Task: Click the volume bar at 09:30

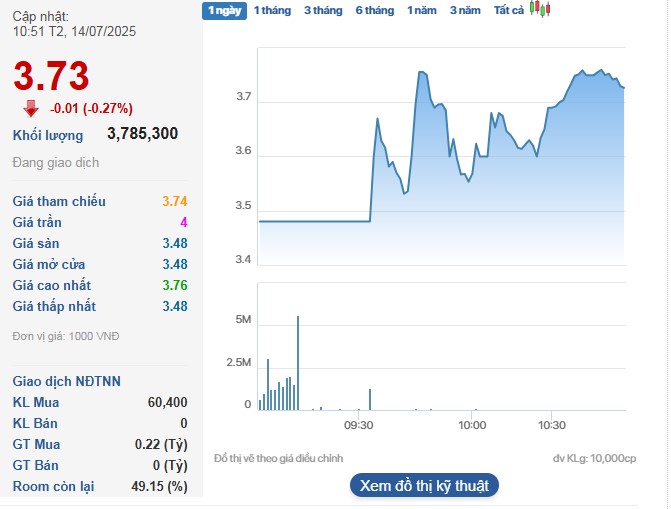Action: [370, 399]
